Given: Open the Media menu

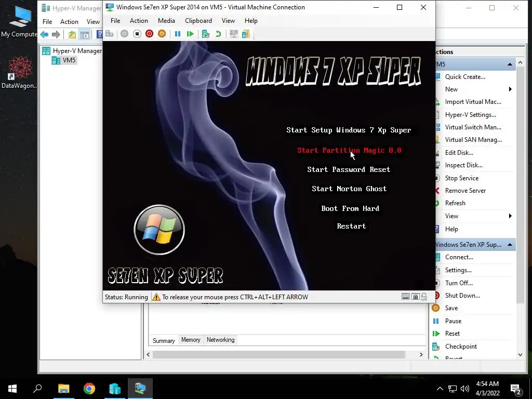Looking at the screenshot, I should [166, 21].
